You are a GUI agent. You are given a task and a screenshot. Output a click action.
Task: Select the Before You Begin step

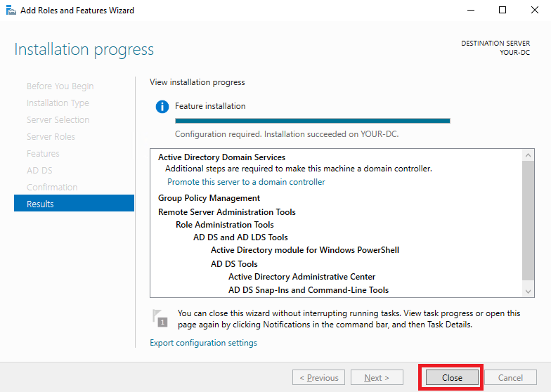point(60,86)
